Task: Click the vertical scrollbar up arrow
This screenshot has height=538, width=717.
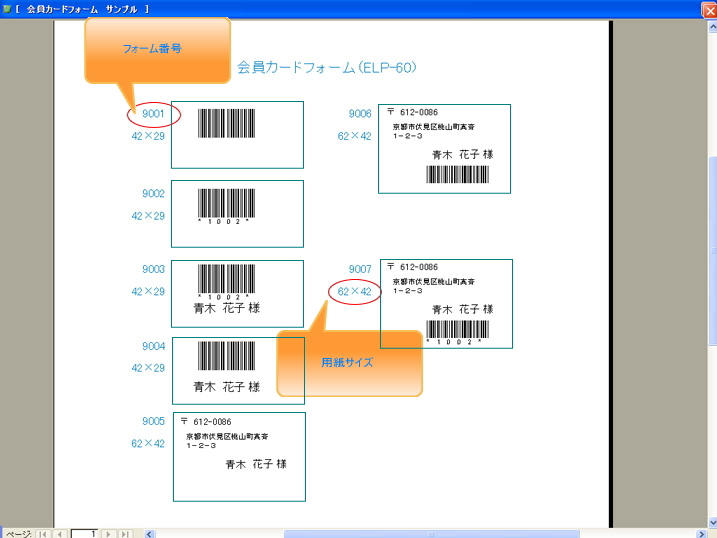Action: tap(712, 27)
